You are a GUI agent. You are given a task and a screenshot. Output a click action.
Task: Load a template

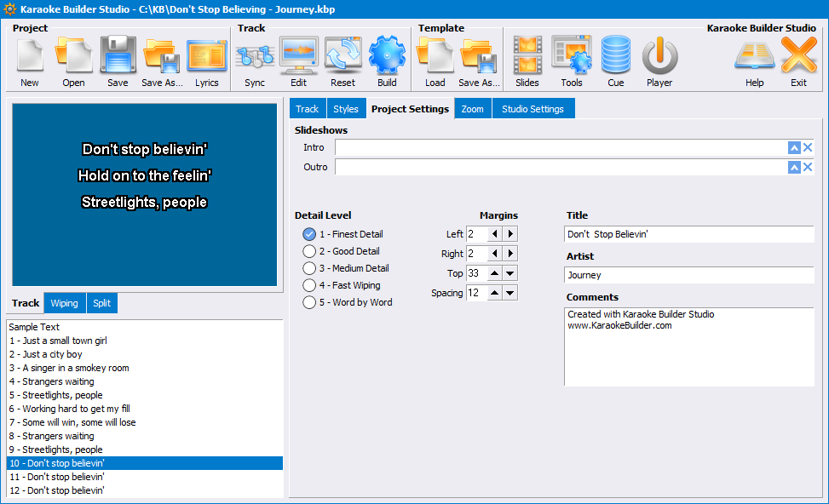[435, 61]
